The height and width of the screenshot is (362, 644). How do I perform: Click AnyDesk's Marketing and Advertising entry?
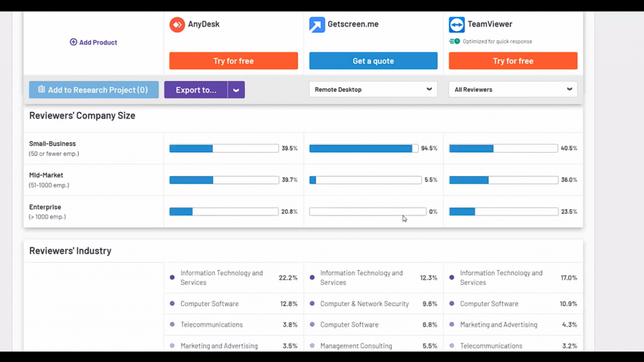(x=219, y=346)
